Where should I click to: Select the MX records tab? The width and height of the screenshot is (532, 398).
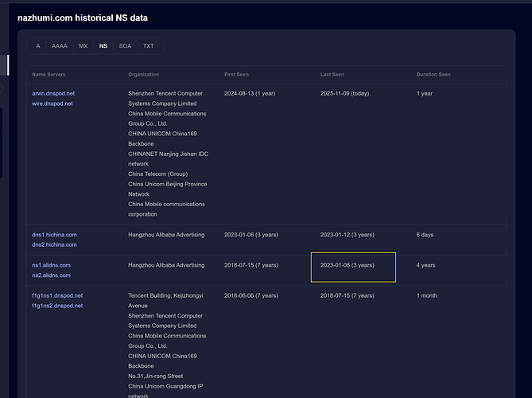pos(83,46)
